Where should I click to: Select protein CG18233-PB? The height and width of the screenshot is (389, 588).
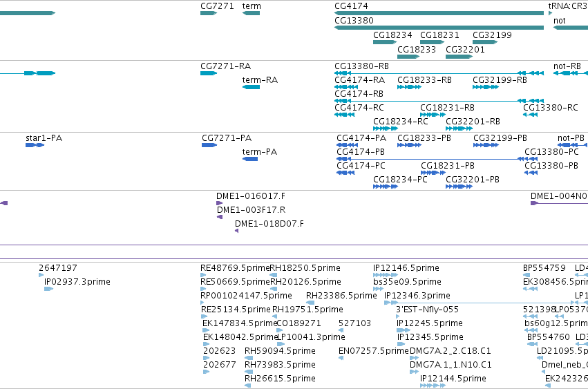(409, 145)
